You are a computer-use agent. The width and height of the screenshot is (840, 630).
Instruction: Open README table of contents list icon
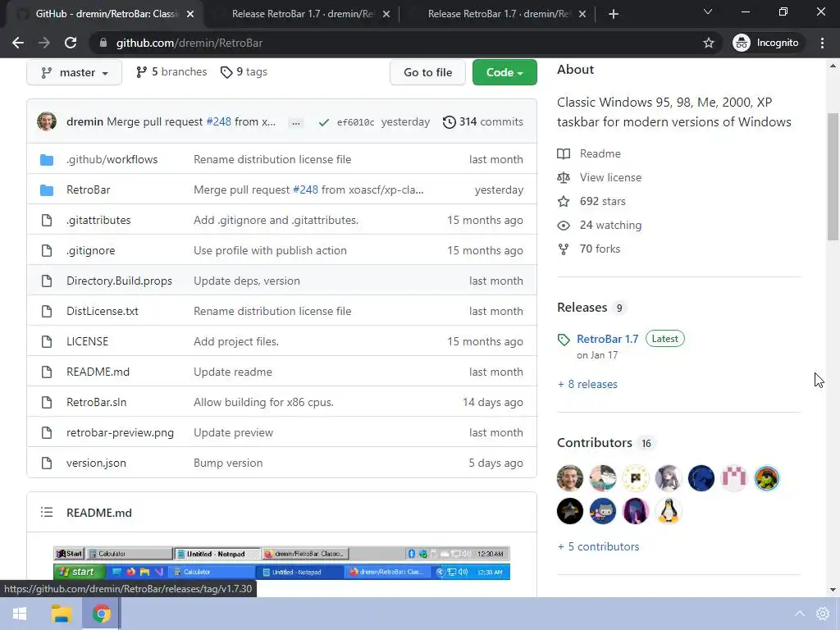[x=47, y=513]
